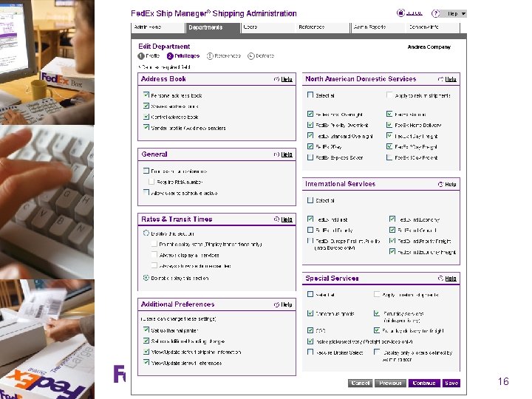Viewport: 532px width, 399px height.
Task: Jump to step 3 References
Action: (x=224, y=56)
